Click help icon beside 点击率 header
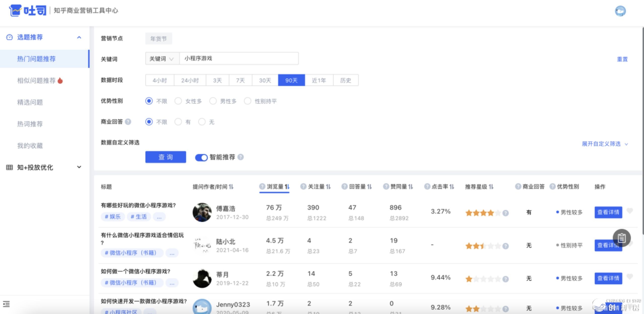644x314 pixels. pos(427,186)
